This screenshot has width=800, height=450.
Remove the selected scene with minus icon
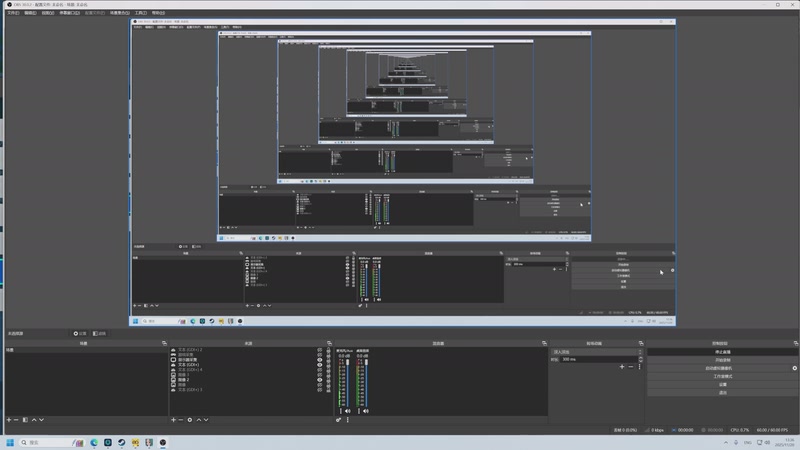(16, 420)
